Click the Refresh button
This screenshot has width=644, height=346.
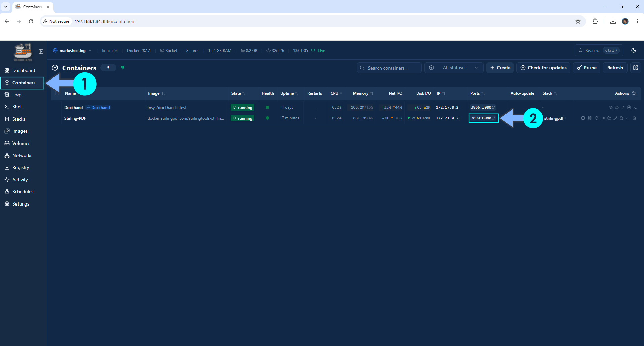pyautogui.click(x=615, y=68)
